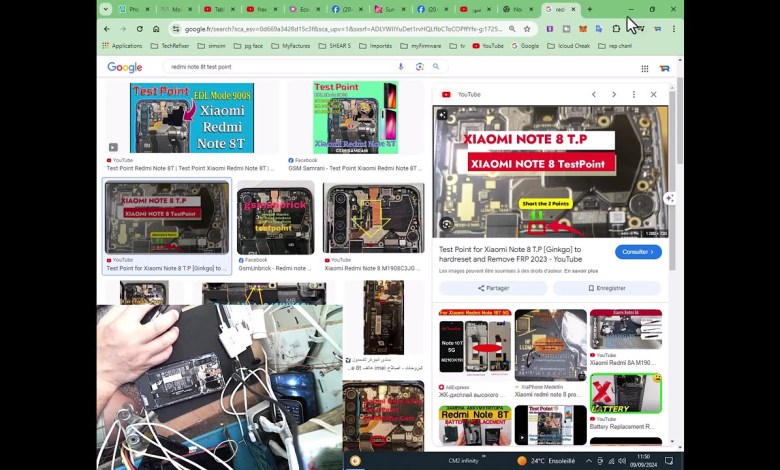Click Google Lens icon on preview image

point(447,224)
